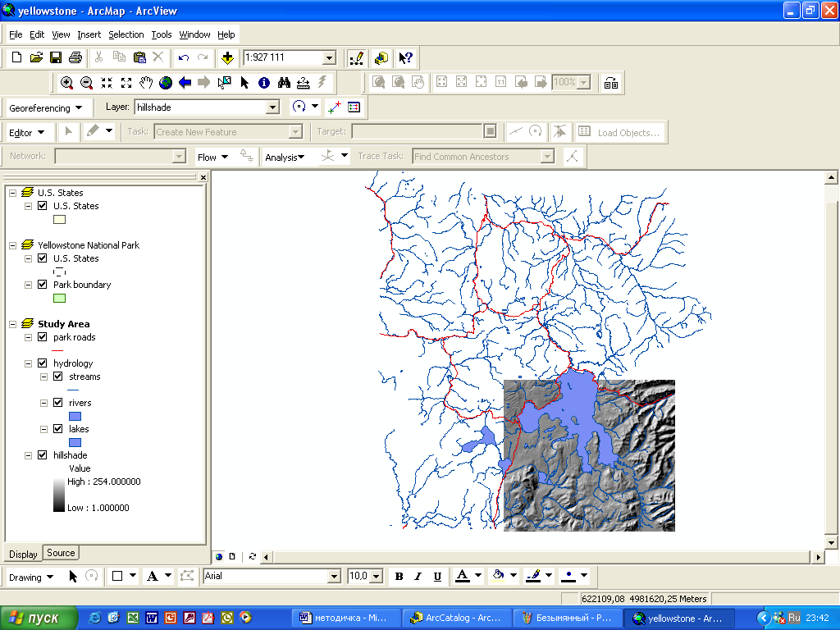Print the map document
Image resolution: width=840 pixels, height=630 pixels.
75,57
